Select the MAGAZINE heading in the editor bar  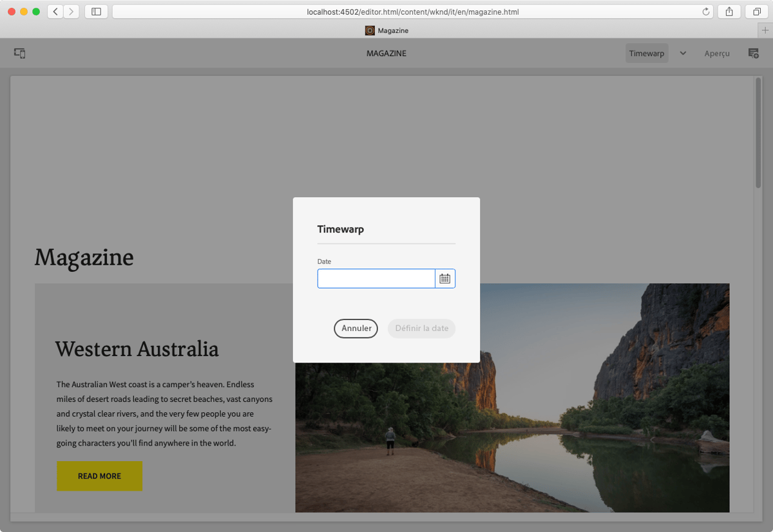(x=386, y=53)
